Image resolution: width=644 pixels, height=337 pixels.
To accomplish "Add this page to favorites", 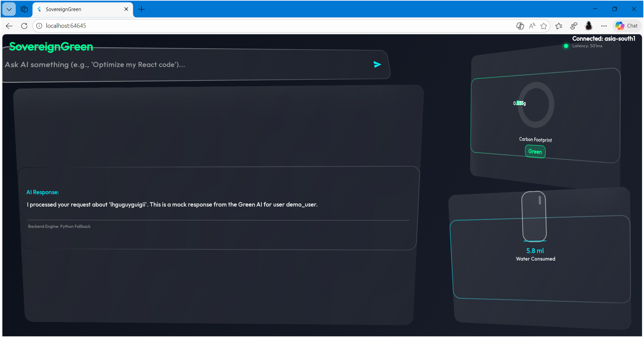I will (x=544, y=26).
